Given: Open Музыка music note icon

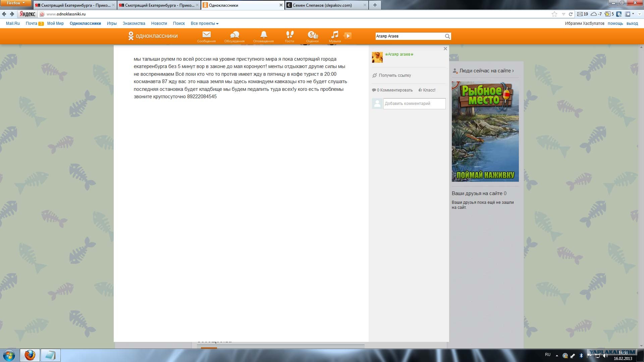Looking at the screenshot, I should tap(335, 36).
